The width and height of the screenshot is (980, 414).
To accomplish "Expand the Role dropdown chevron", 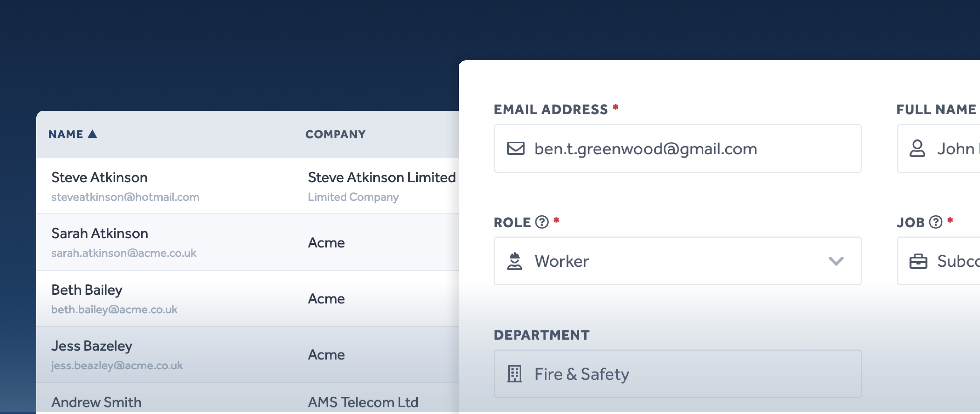I will click(836, 261).
